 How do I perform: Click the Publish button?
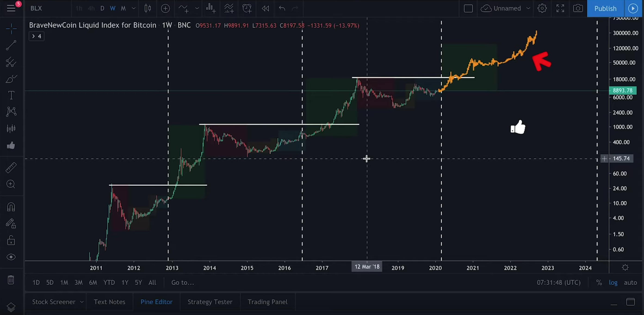coord(605,9)
